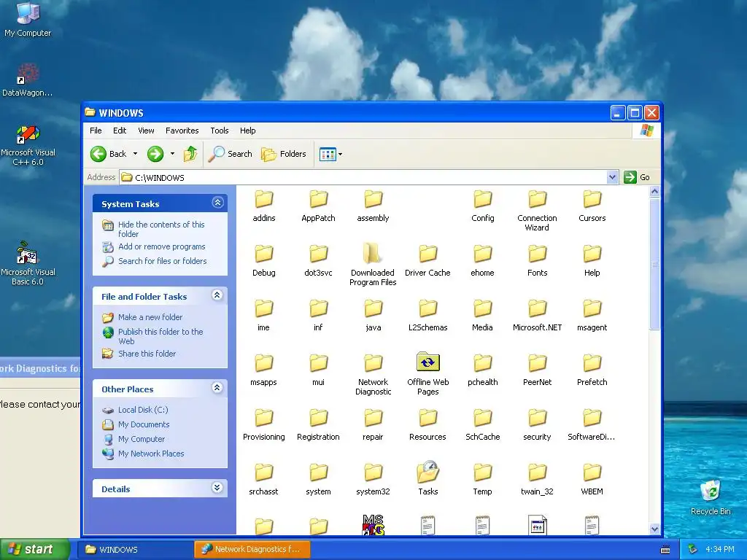This screenshot has width=747, height=560.
Task: Click Share this folder link
Action: [x=147, y=354]
